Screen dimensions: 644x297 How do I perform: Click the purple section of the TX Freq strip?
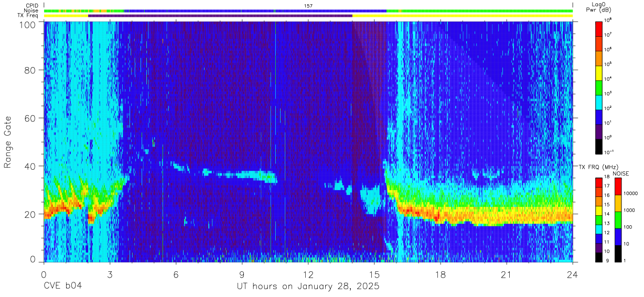[x=220, y=16]
